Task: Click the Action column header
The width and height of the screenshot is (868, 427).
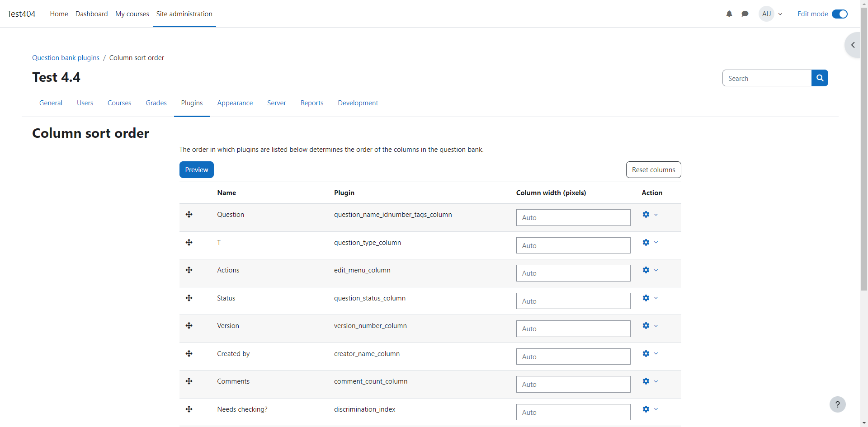Action: (x=652, y=193)
